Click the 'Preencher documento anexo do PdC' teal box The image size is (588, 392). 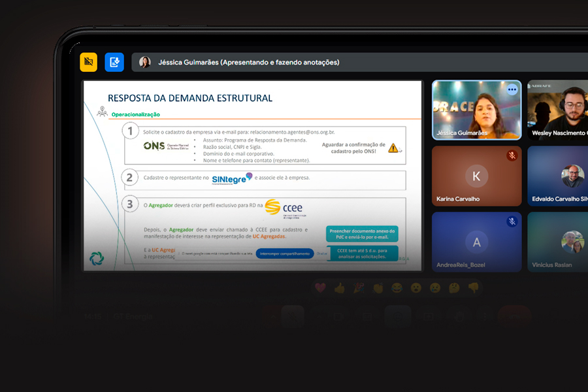(x=362, y=234)
